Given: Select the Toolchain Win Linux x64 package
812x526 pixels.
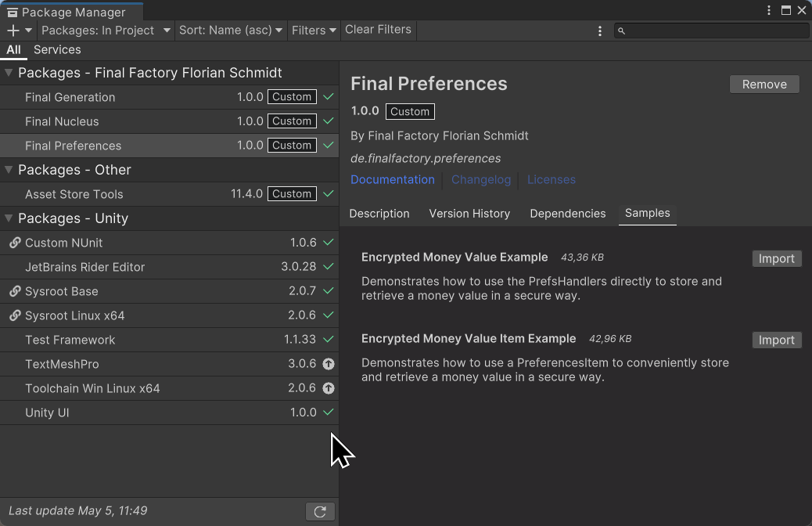Looking at the screenshot, I should [x=169, y=389].
